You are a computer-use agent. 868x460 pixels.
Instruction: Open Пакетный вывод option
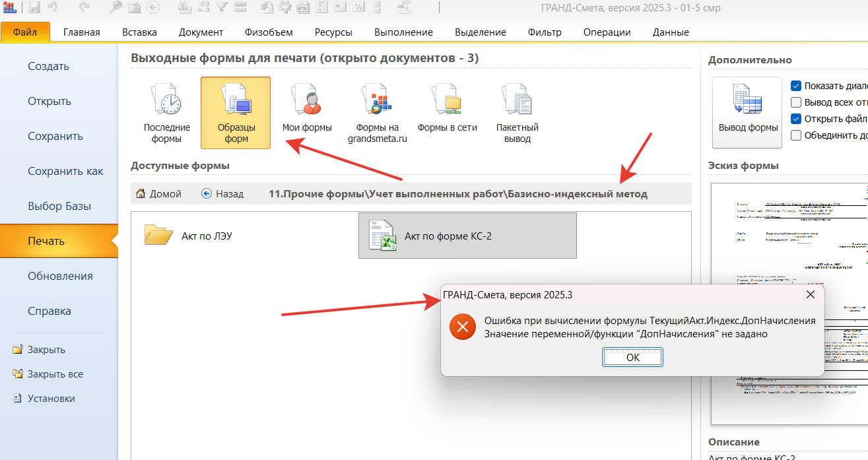[517, 113]
